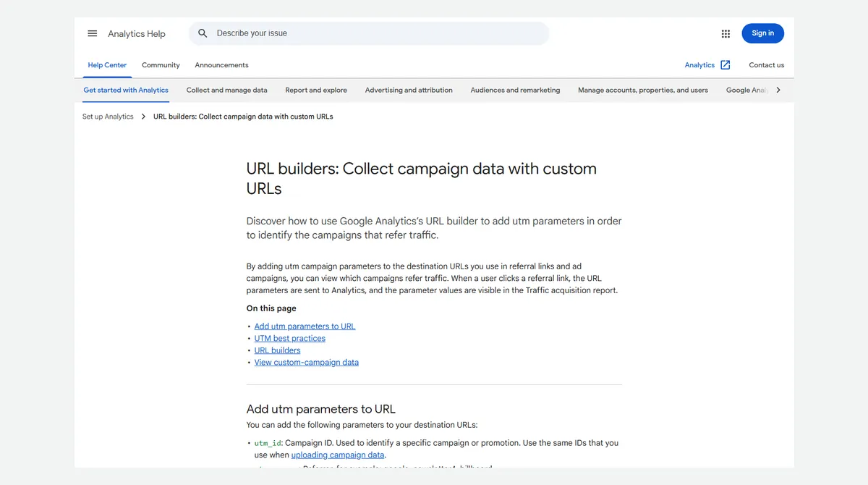The image size is (868, 485).
Task: Jump to URL builders section link
Action: 277,350
